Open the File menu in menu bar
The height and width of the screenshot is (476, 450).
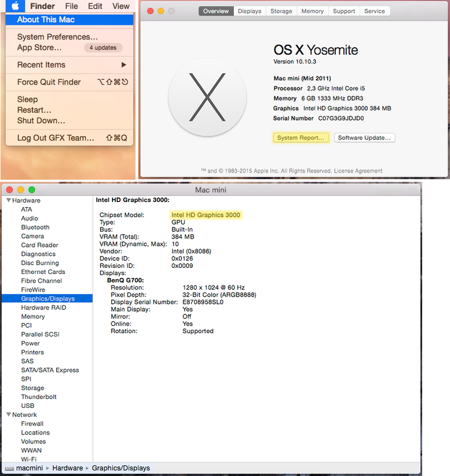71,6
